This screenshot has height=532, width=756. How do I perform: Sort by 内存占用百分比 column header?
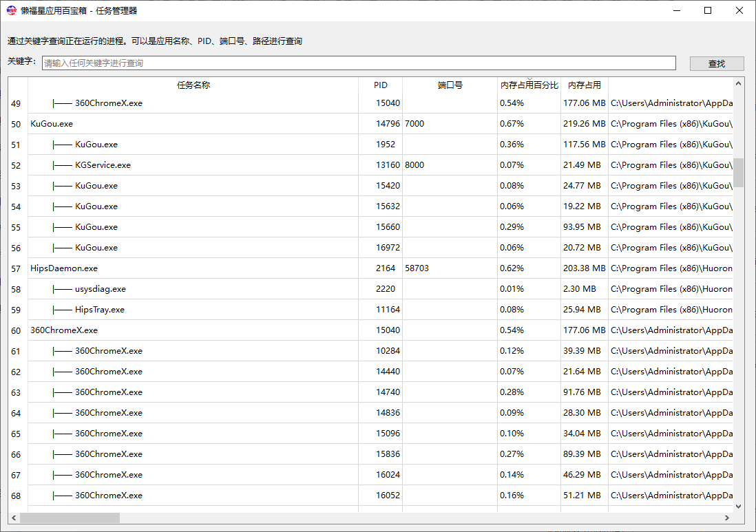pos(529,85)
